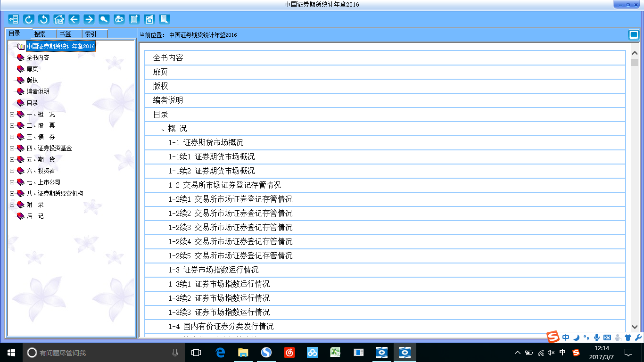
Task: Click the page-with-plus toolbar icon
Action: [134, 19]
